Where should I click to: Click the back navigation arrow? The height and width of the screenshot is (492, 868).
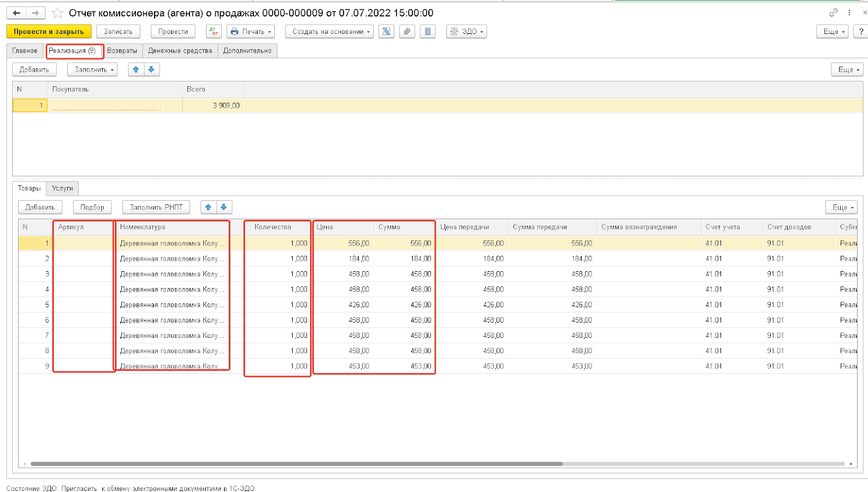[x=16, y=13]
